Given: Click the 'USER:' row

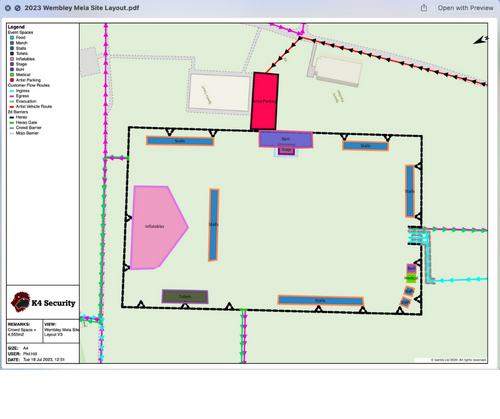Looking at the screenshot, I should click(22, 354).
